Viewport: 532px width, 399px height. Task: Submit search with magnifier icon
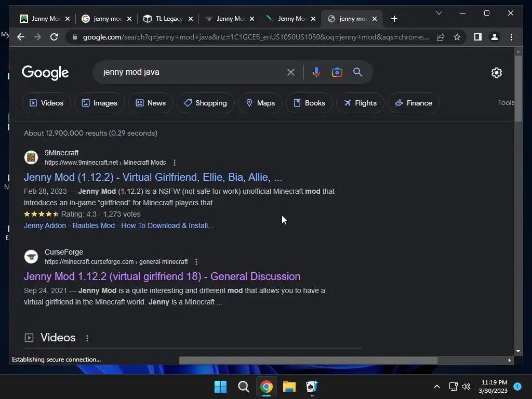click(x=357, y=72)
